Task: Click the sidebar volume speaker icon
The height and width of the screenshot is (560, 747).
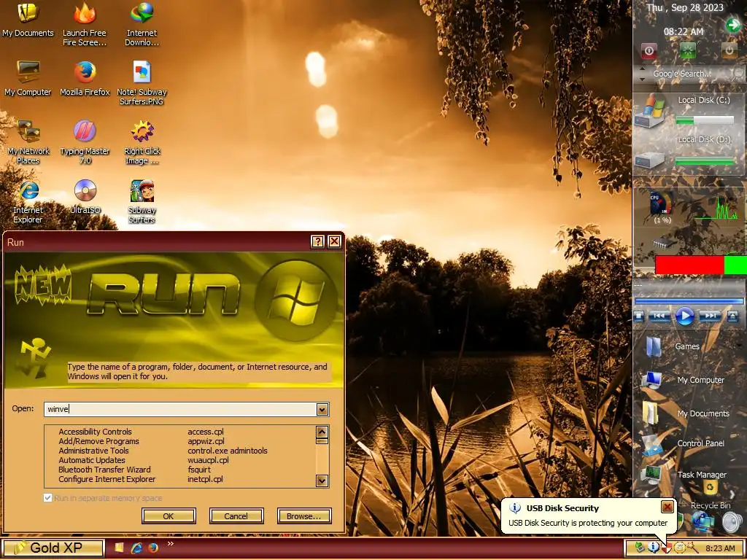Action: click(x=732, y=522)
